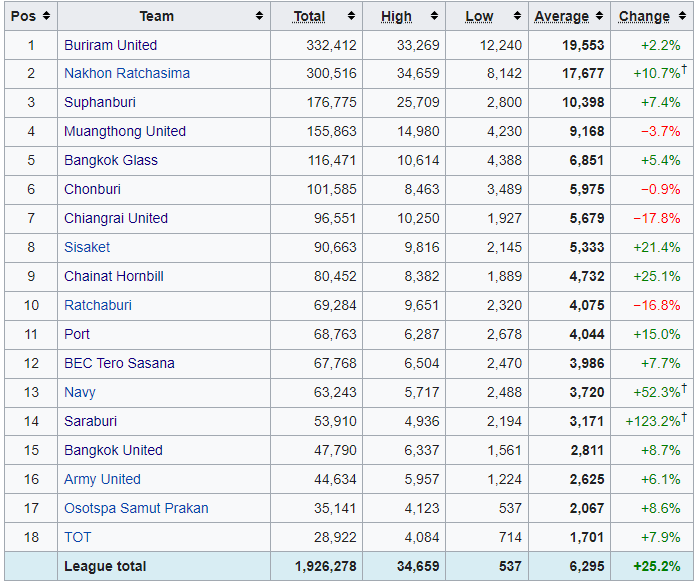Open Army United team link
Image resolution: width=696 pixels, height=586 pixels.
coord(103,479)
